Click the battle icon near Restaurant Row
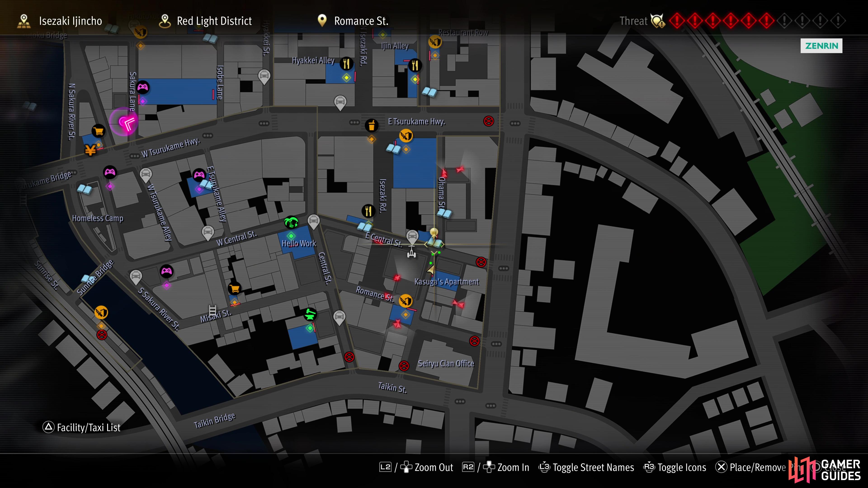The image size is (868, 488). point(435,42)
